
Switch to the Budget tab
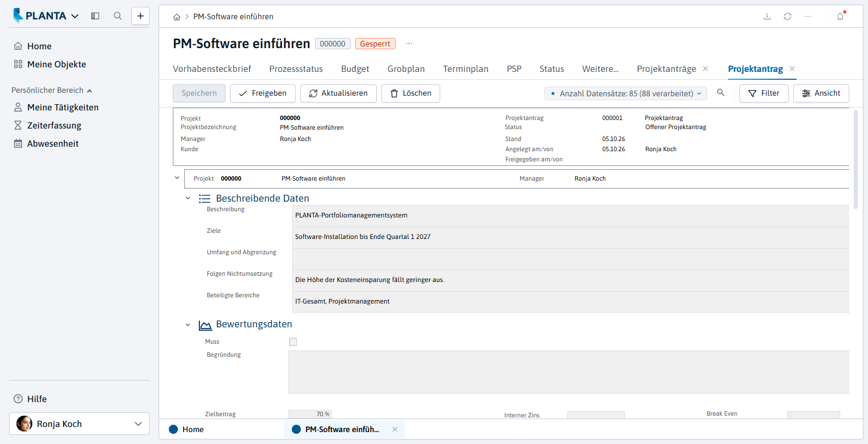355,69
